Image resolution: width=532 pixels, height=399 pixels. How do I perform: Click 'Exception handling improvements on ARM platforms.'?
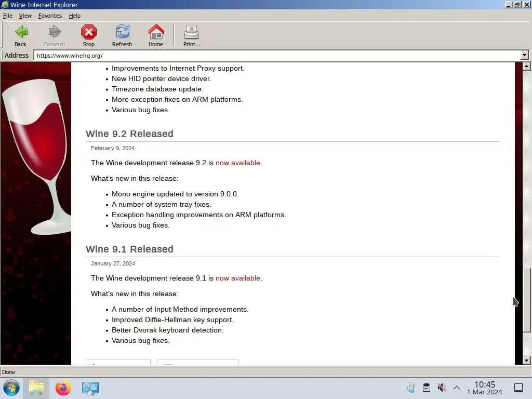coord(199,215)
